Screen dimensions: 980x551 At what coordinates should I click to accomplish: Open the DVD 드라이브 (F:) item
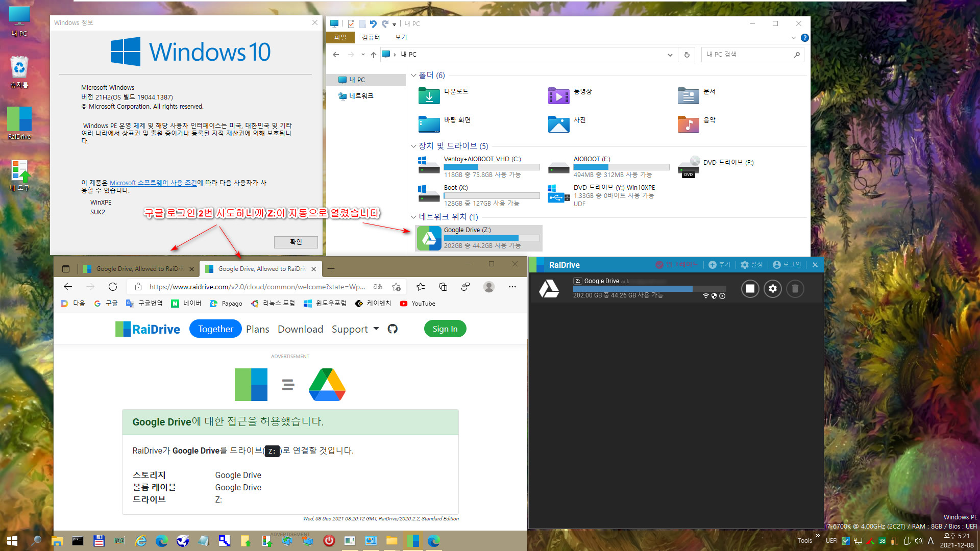coord(716,167)
